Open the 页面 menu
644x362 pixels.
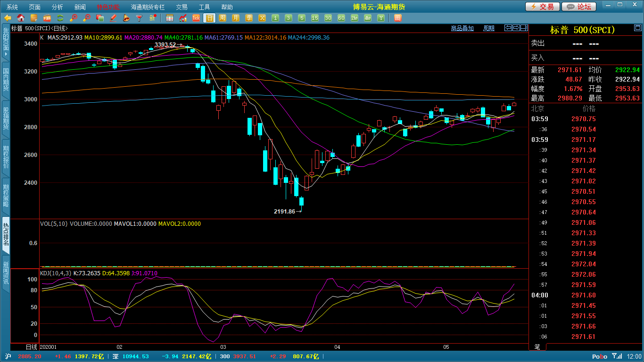click(x=35, y=7)
